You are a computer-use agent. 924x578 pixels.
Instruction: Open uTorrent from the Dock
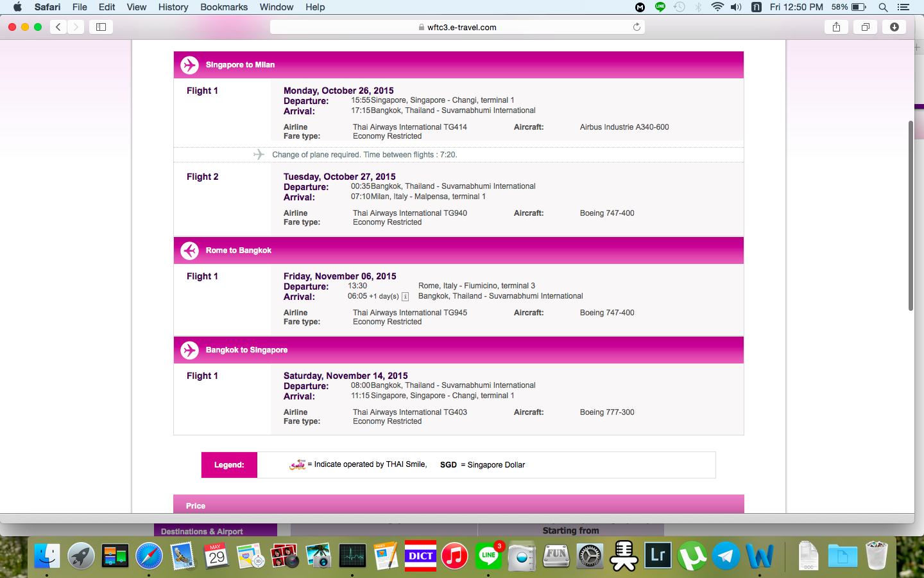[692, 556]
